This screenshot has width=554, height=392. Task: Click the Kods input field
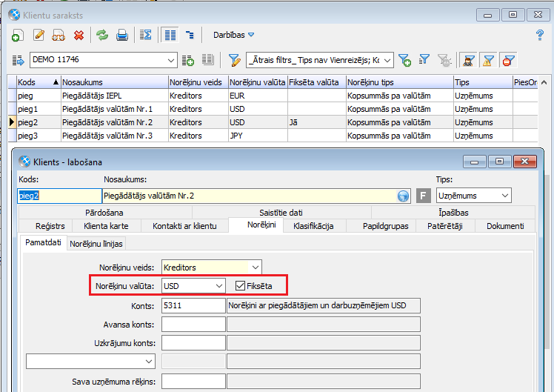[59, 196]
